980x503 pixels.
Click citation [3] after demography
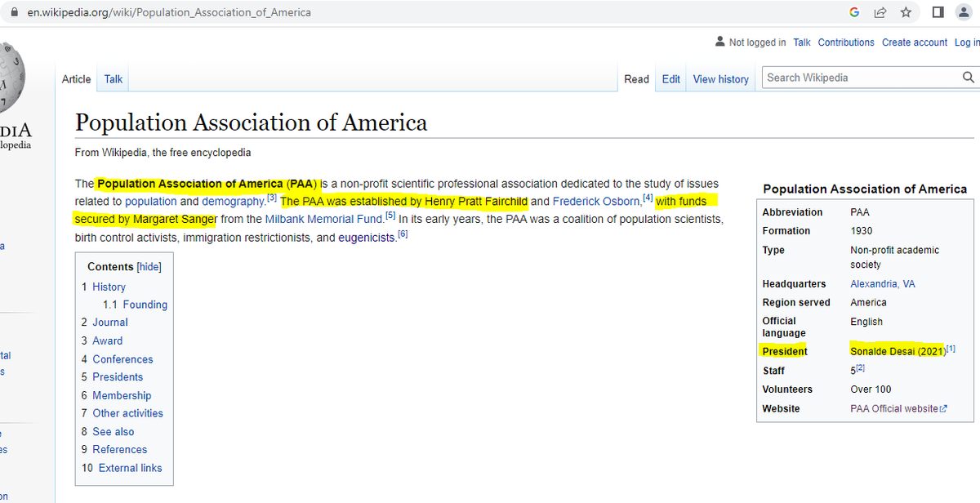click(x=272, y=198)
